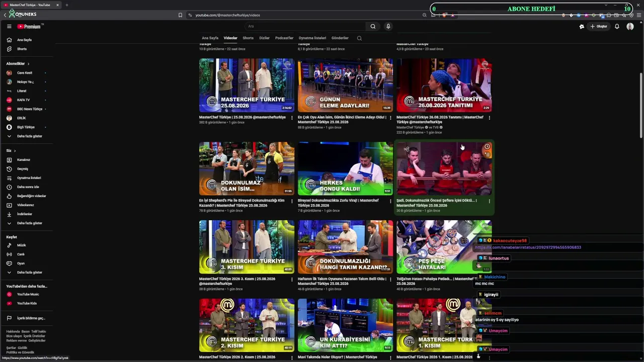Play MasterChef Türkiye 25.08.2026 thumbnail

point(247,85)
